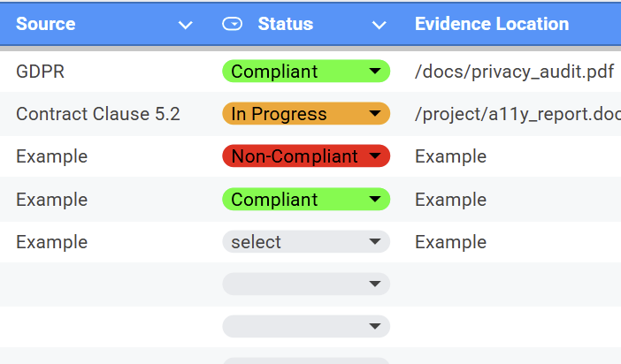The height and width of the screenshot is (364, 621).
Task: Click the 'Status' column header text
Action: [x=286, y=24]
